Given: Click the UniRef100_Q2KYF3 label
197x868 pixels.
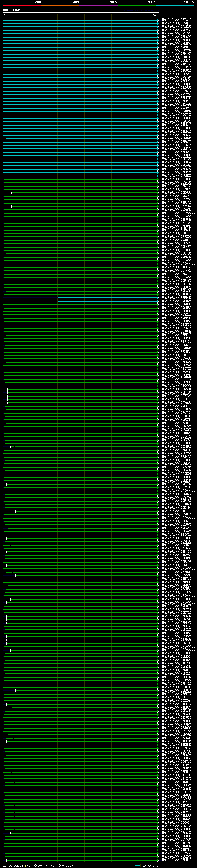Looking at the screenshot, I should 176,356.
